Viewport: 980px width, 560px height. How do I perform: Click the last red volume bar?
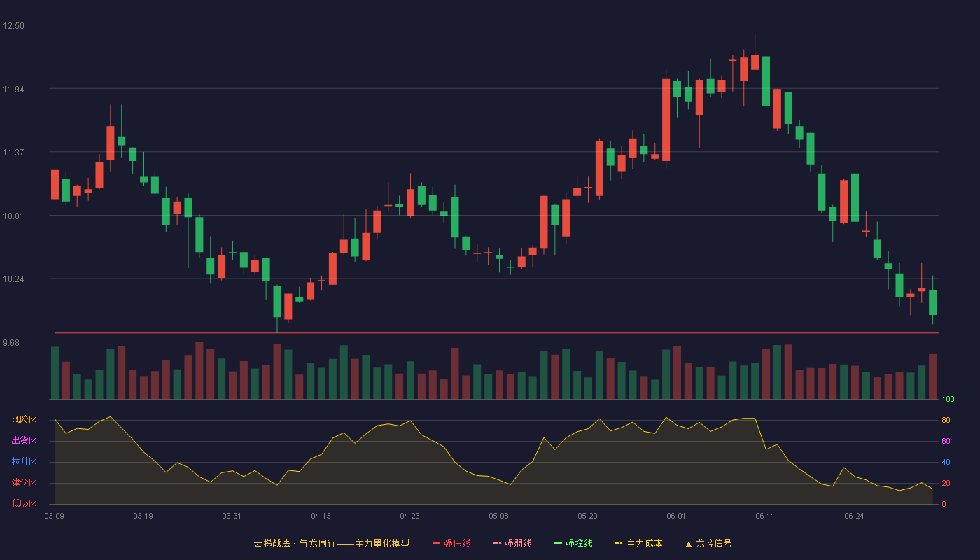pyautogui.click(x=932, y=377)
